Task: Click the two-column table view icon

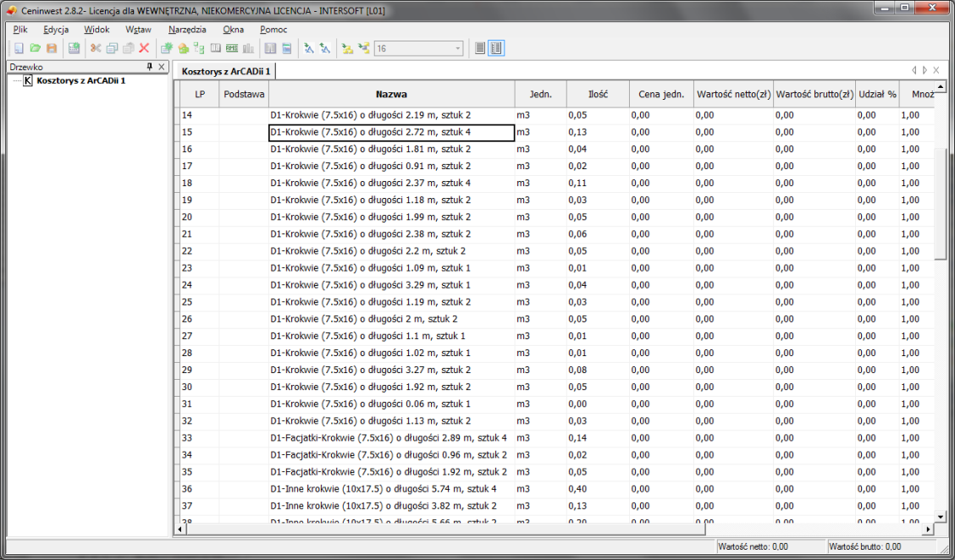Action: point(270,48)
